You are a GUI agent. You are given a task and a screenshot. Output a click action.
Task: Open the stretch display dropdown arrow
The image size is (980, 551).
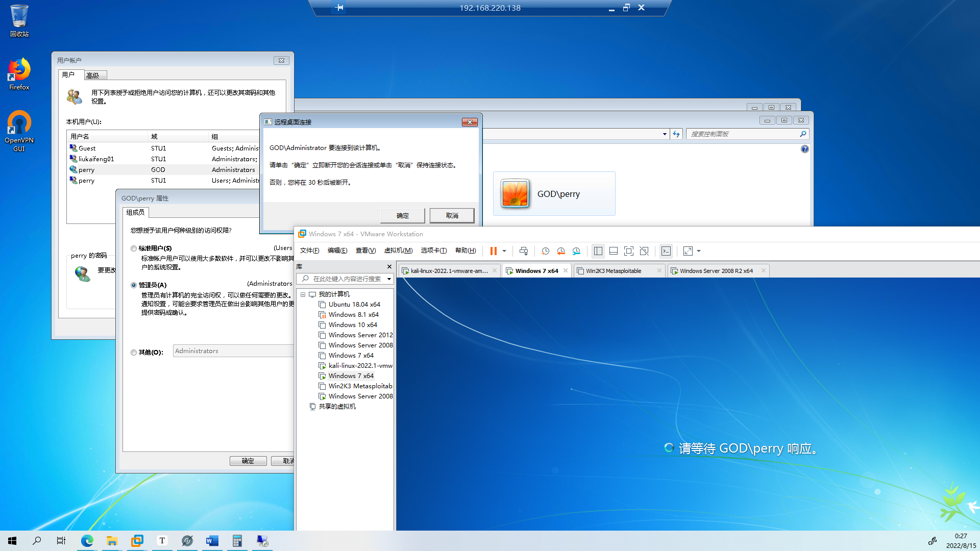699,251
